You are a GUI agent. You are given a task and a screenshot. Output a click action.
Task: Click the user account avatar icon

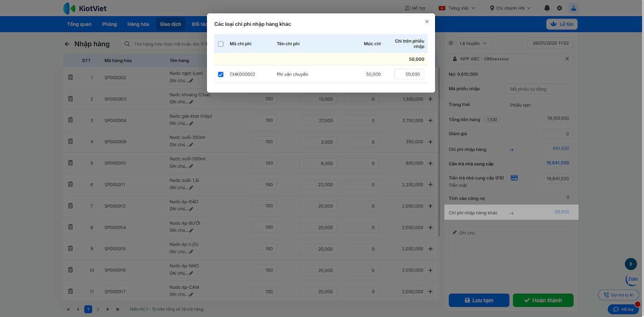(573, 8)
